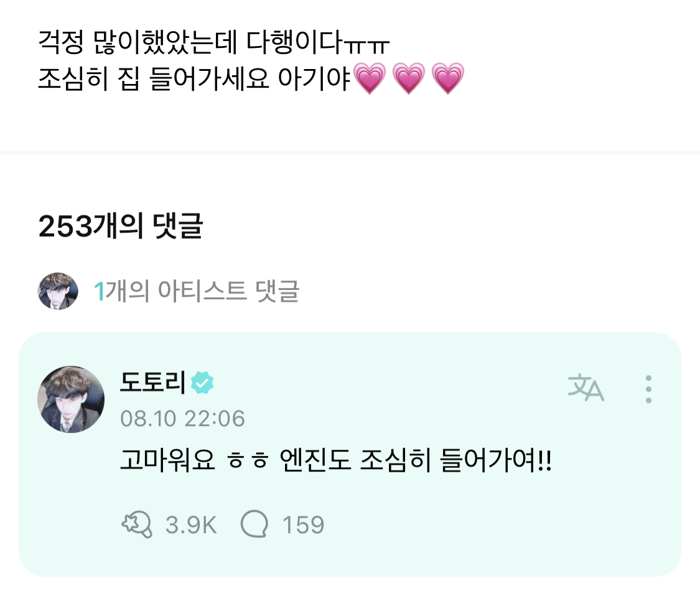The image size is (700, 591).
Task: Tap the small avatar beside artist comments label
Action: [x=58, y=291]
